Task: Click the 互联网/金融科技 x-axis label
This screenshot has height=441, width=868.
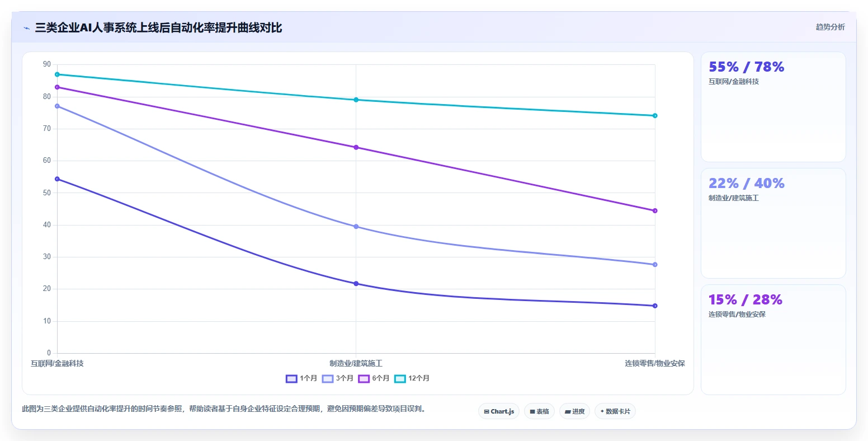Action: point(57,364)
